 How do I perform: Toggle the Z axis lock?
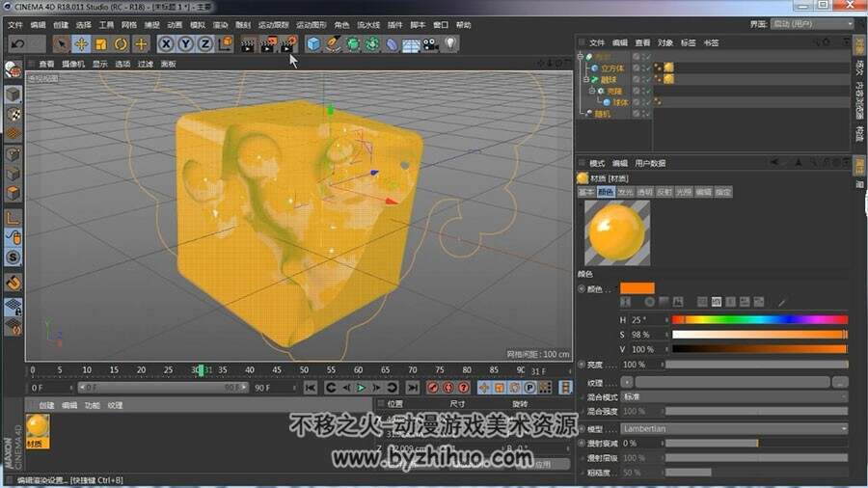pos(204,43)
